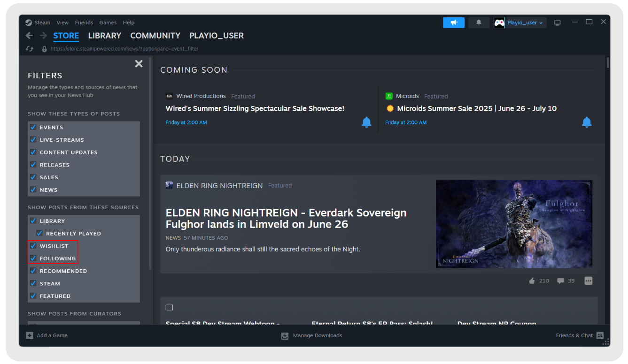Click the Playio_user avatar icon
This screenshot has height=364, width=628.
click(499, 23)
